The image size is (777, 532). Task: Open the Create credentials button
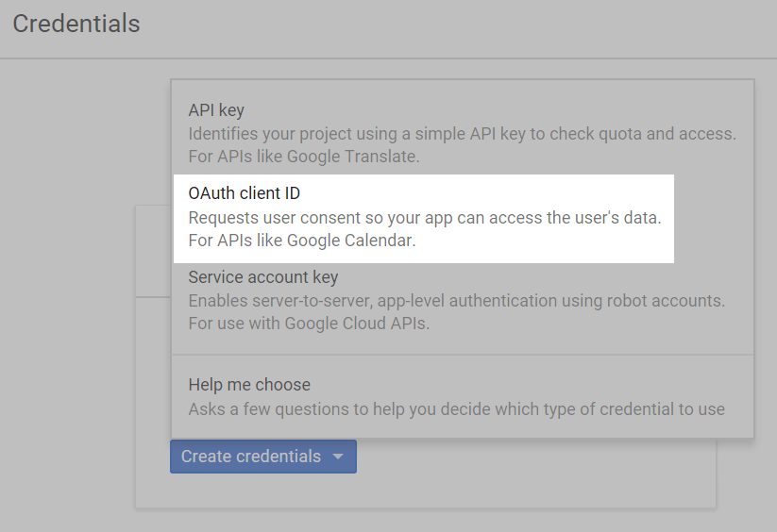click(263, 457)
